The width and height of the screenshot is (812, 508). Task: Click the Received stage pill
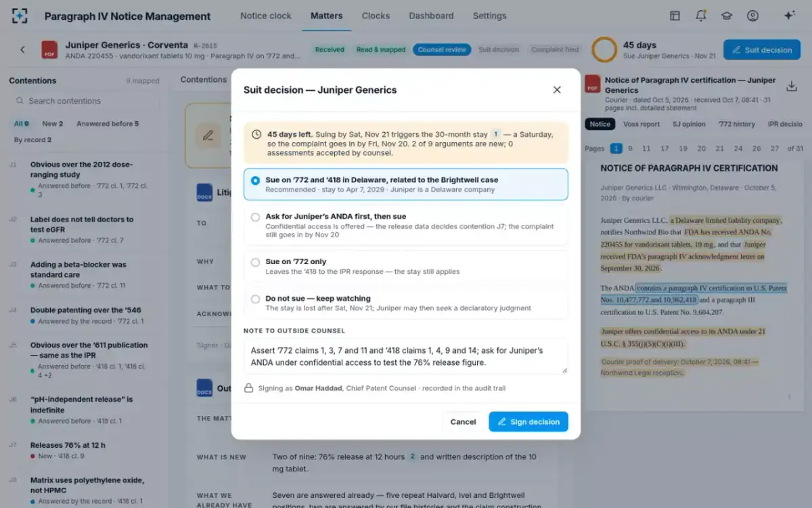[330, 49]
